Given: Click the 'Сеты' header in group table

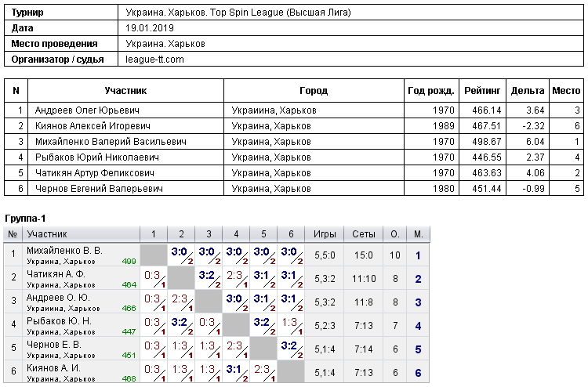Looking at the screenshot, I should (363, 234).
